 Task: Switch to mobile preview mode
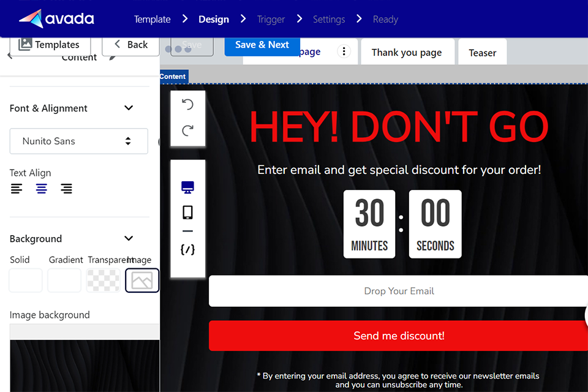[x=187, y=213]
